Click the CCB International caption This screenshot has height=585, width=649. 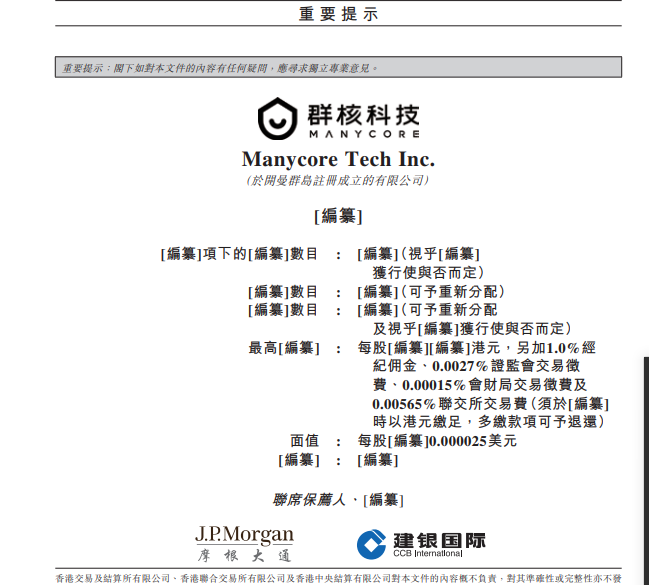428,554
